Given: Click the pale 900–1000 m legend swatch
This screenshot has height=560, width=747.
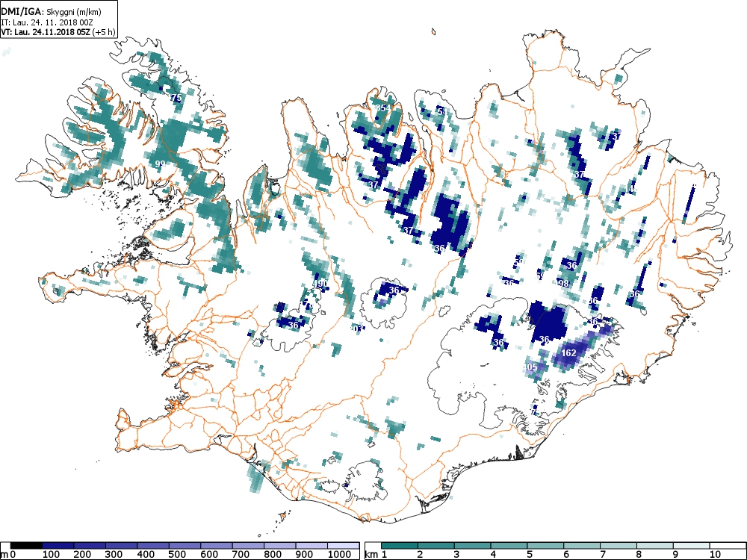Looking at the screenshot, I should click(x=311, y=546).
